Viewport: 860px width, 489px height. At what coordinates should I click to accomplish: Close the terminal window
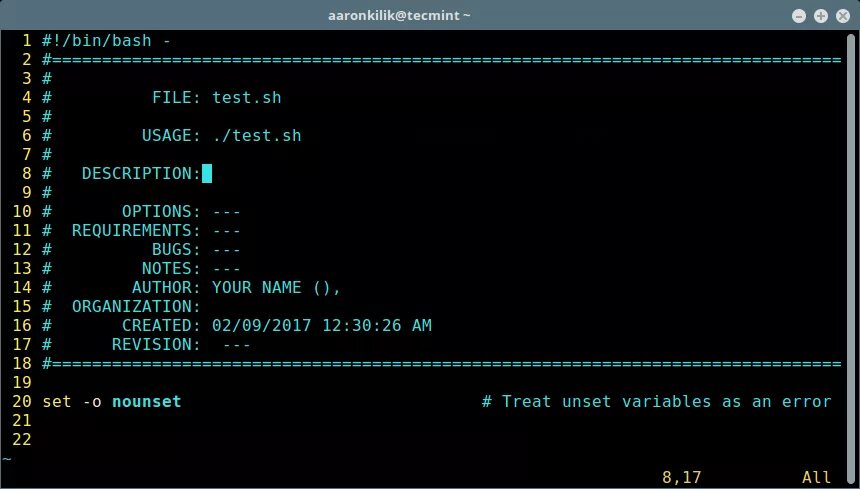(843, 16)
